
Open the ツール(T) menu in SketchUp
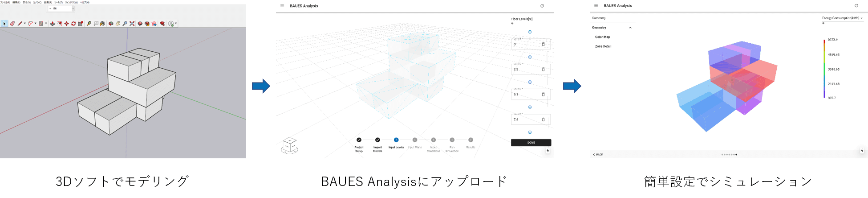[x=58, y=2]
